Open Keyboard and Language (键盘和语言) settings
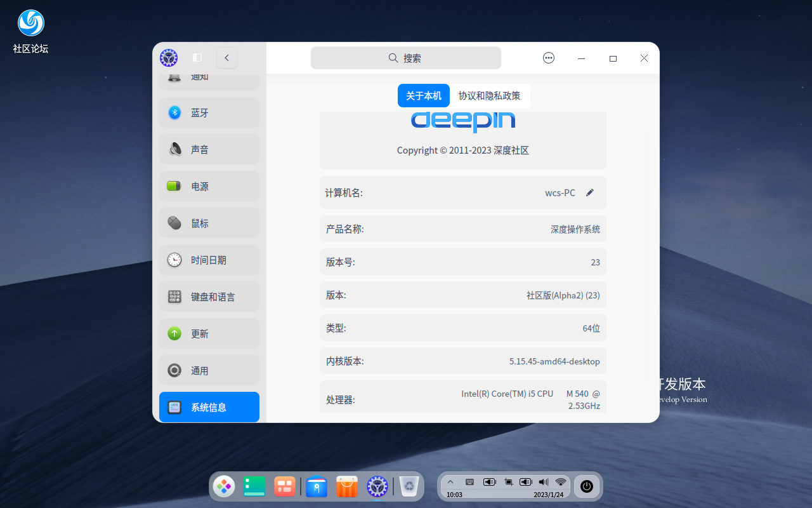Screen dimensions: 812x508 (x=209, y=297)
